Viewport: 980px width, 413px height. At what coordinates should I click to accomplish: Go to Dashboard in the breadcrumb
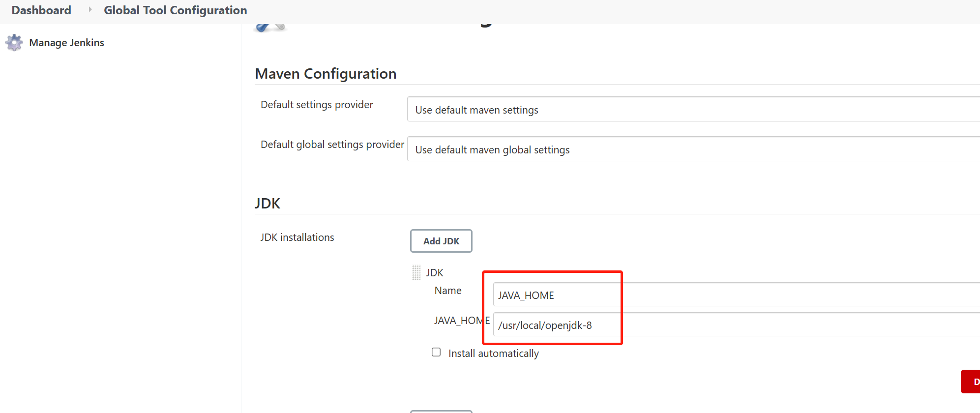(41, 10)
